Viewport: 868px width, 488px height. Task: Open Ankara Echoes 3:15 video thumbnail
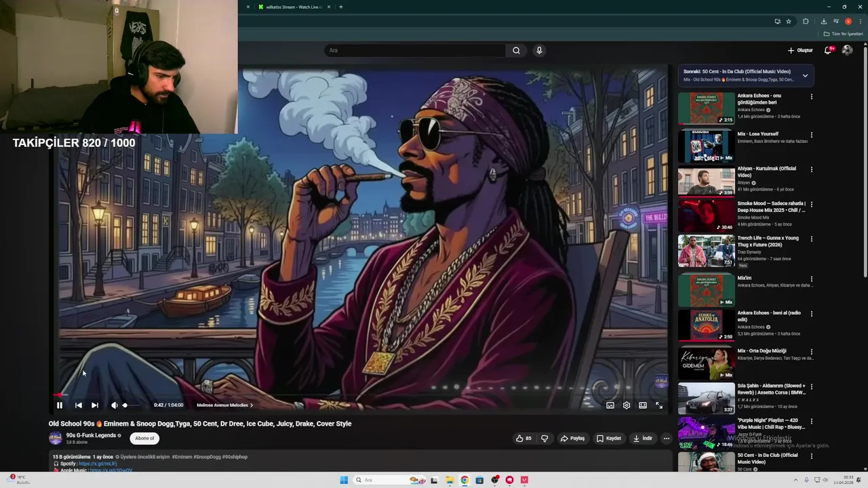[x=706, y=108]
